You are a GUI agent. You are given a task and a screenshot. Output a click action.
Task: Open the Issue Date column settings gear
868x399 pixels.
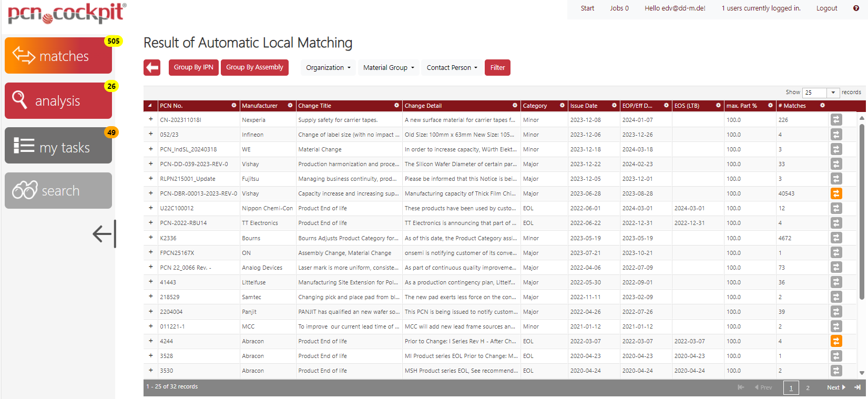[x=614, y=106]
